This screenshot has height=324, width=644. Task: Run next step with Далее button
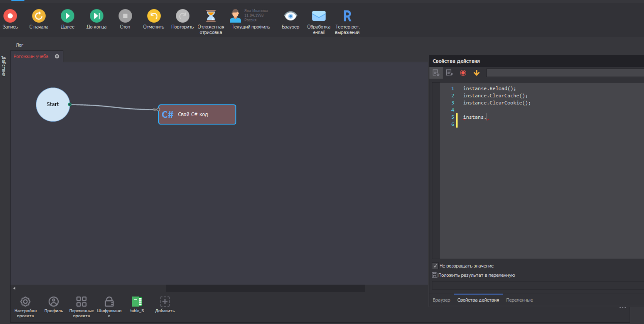(67, 16)
